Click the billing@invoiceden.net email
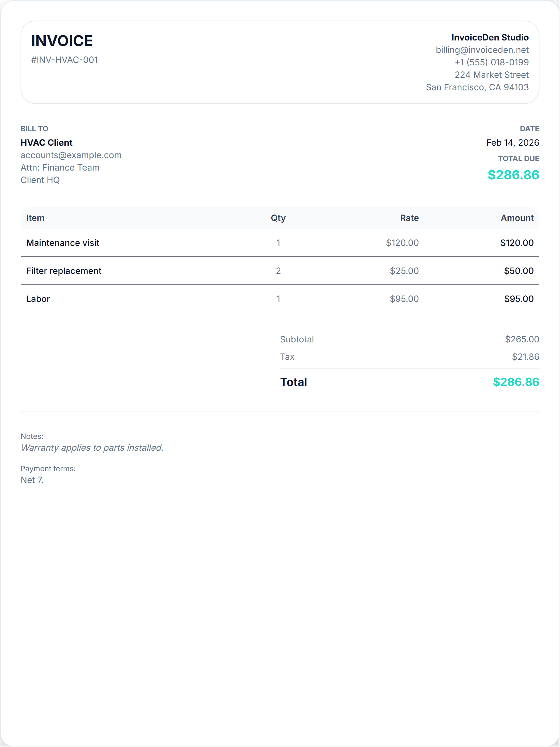 coord(482,50)
